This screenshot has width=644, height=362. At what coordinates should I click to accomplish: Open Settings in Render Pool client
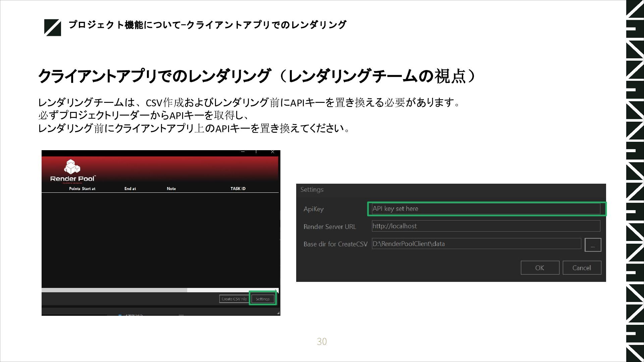263,299
